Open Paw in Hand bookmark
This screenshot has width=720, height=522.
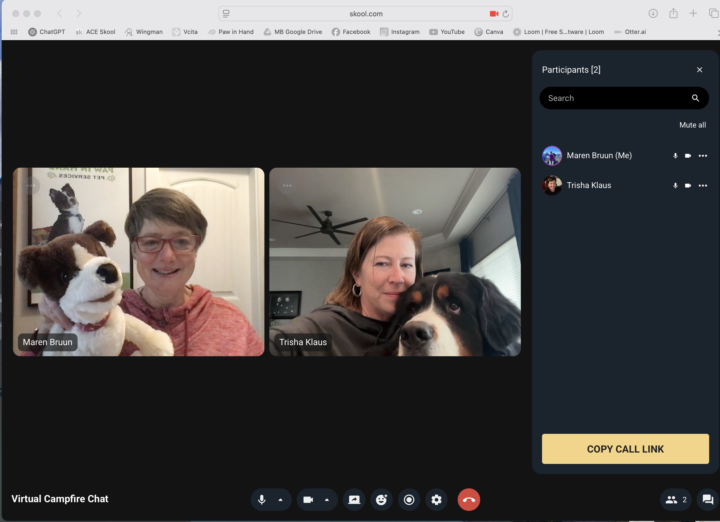click(231, 32)
